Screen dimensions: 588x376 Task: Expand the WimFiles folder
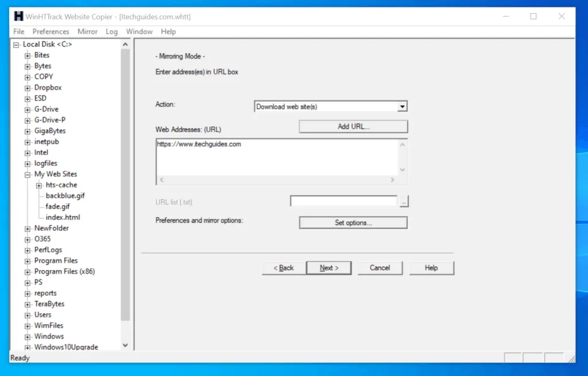pos(28,326)
